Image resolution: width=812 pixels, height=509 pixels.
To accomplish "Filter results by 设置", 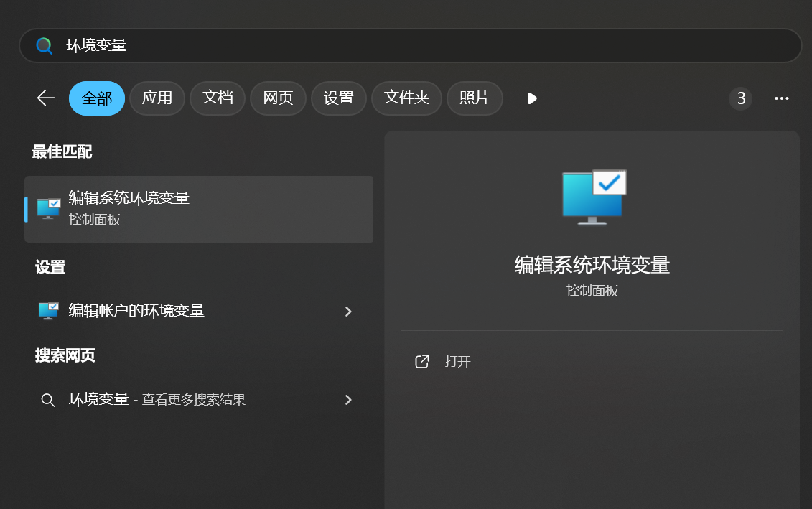I will coord(339,98).
